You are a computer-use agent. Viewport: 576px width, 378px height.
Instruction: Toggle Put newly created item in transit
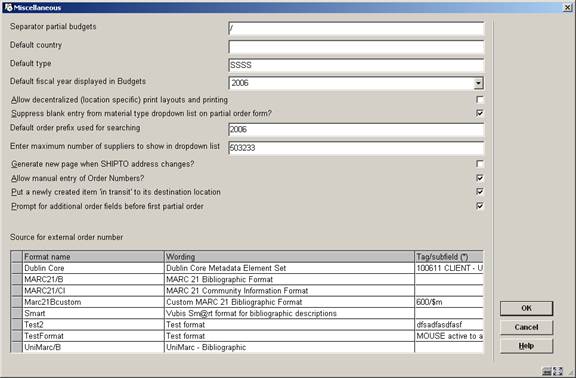coord(479,191)
